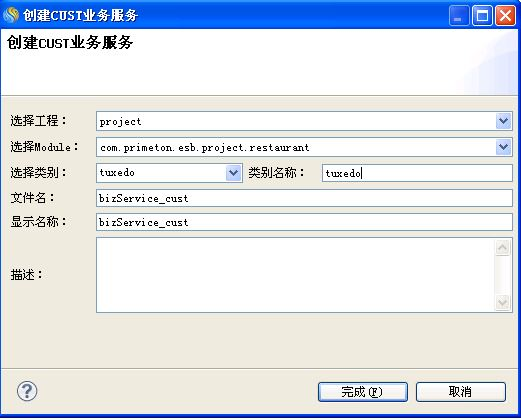
Task: Click inside the 描述 description text area
Action: tap(295, 275)
